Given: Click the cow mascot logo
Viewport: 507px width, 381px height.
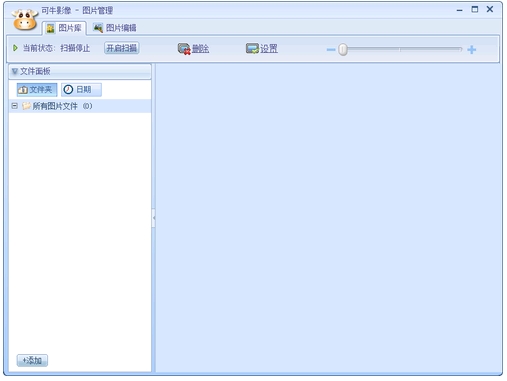Looking at the screenshot, I should [x=24, y=20].
